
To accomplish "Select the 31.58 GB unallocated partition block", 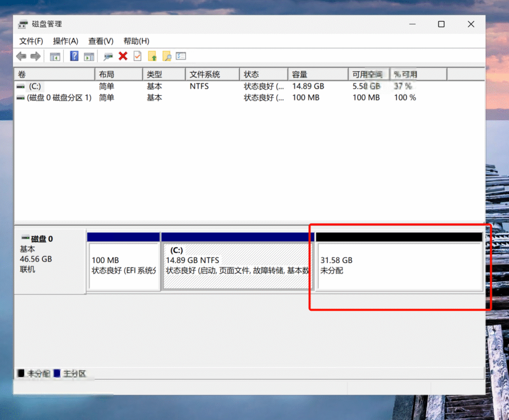I will click(399, 266).
